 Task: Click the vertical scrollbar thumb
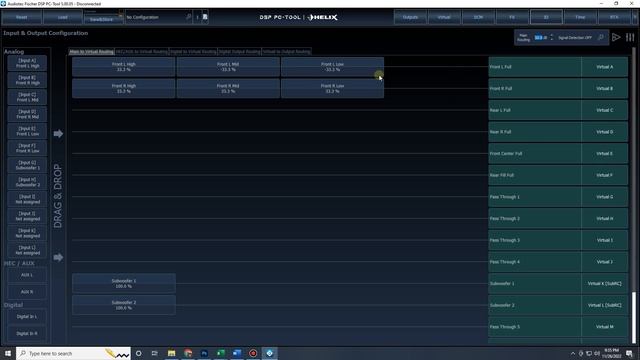tap(634, 318)
